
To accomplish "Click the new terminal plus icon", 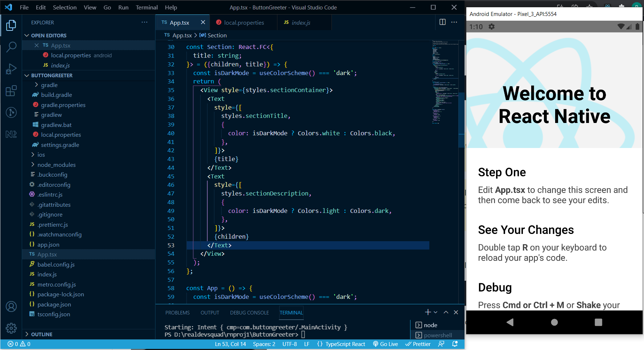I will coord(428,312).
